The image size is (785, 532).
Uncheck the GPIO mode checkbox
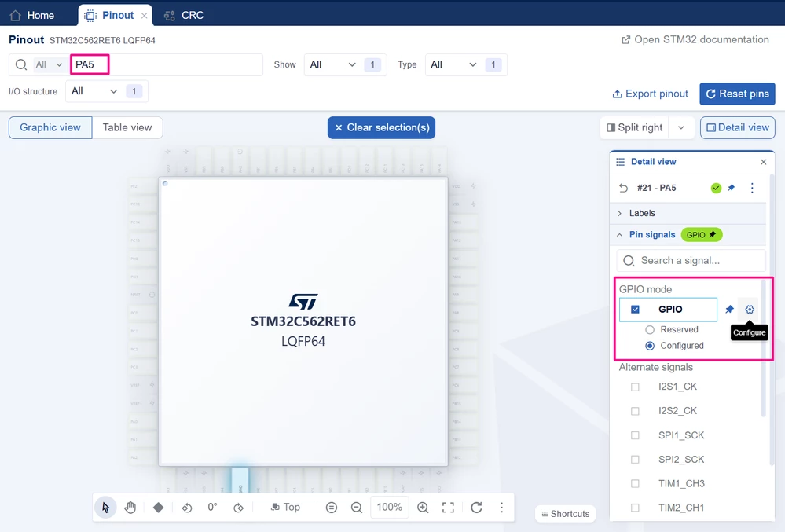(636, 310)
